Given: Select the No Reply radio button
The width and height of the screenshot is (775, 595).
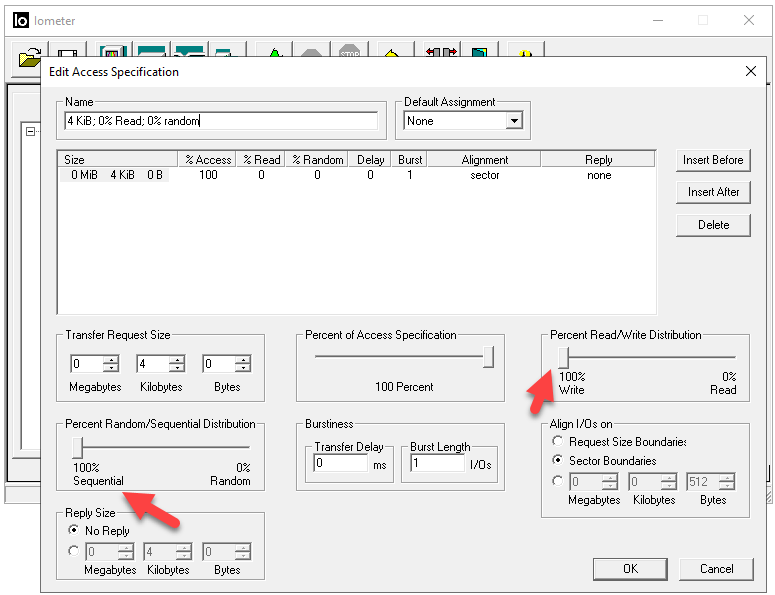Looking at the screenshot, I should 73,531.
